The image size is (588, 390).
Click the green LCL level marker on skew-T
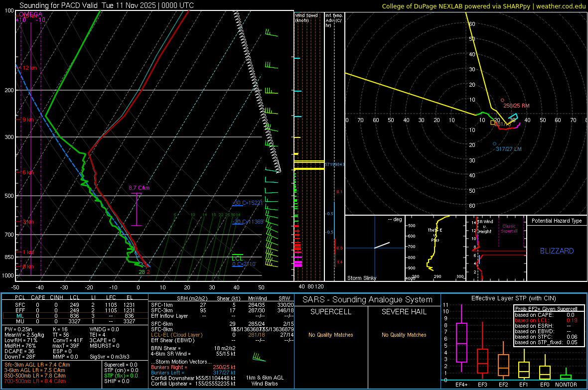coord(237,257)
